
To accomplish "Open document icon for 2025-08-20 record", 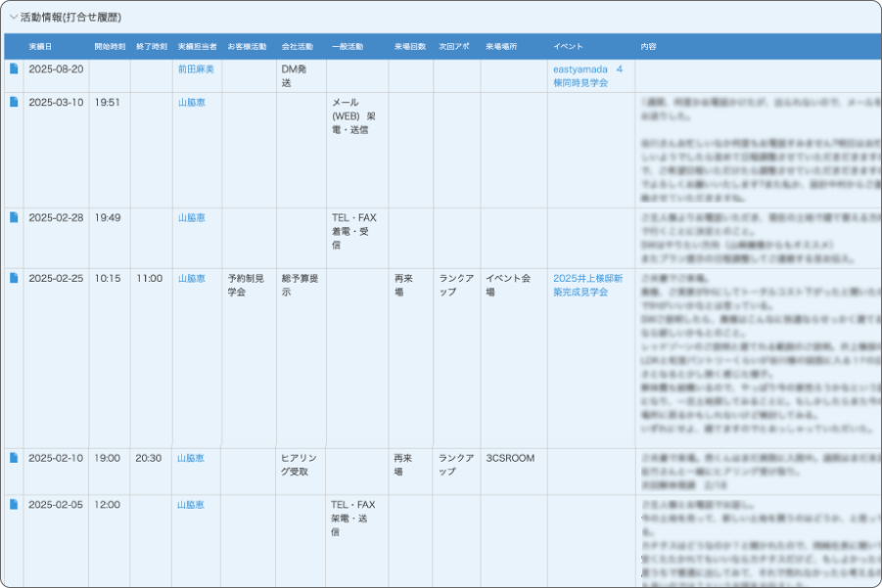I will point(14,68).
